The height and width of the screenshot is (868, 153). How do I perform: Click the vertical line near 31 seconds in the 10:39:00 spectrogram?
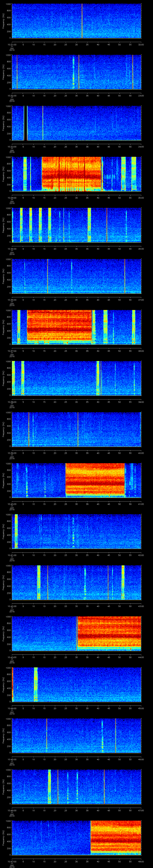(x=78, y=429)
